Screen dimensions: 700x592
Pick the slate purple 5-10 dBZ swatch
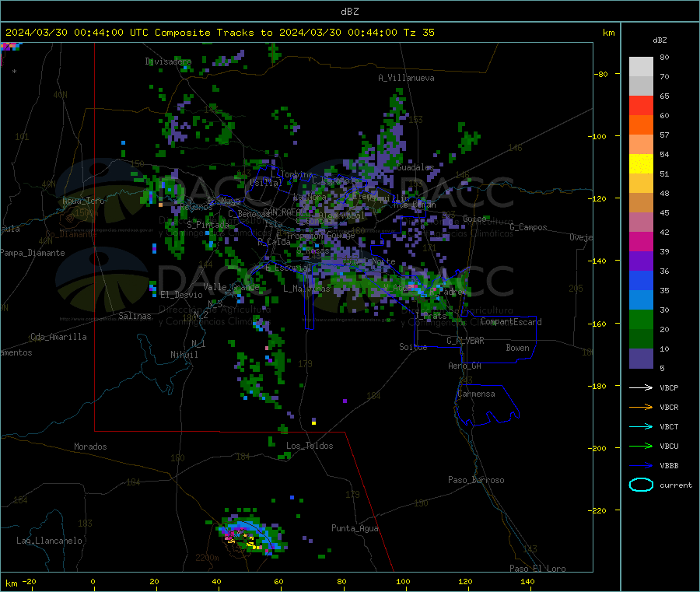tap(641, 359)
